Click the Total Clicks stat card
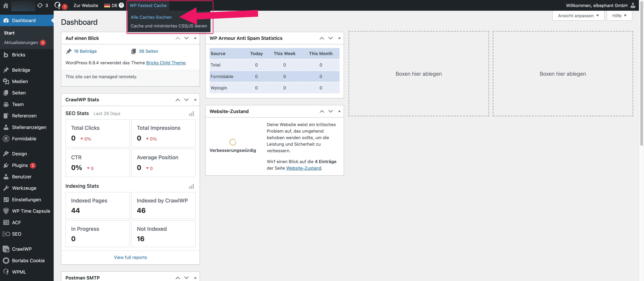This screenshot has width=644, height=281. pyautogui.click(x=97, y=133)
